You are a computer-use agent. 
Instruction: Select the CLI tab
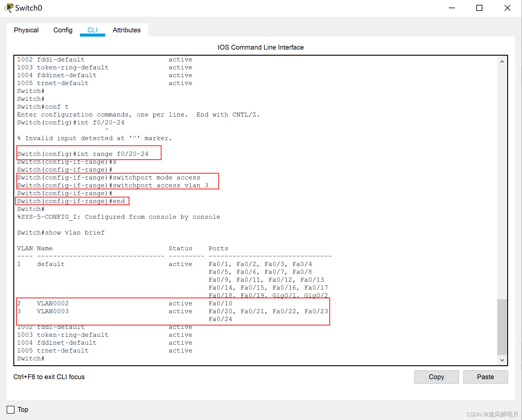[92, 30]
